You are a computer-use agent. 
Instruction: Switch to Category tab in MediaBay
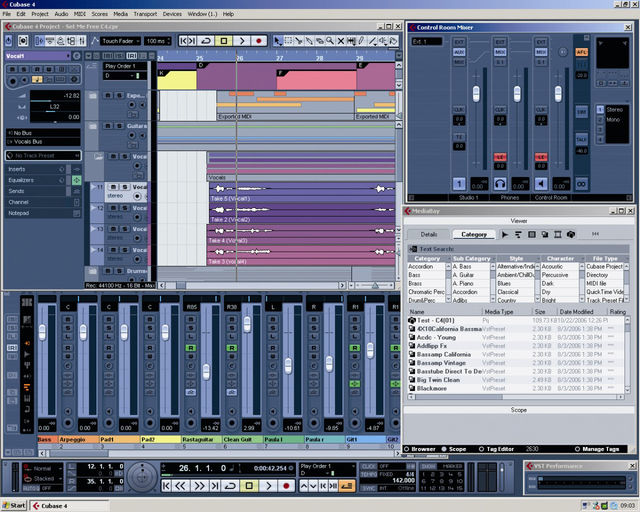pyautogui.click(x=474, y=234)
